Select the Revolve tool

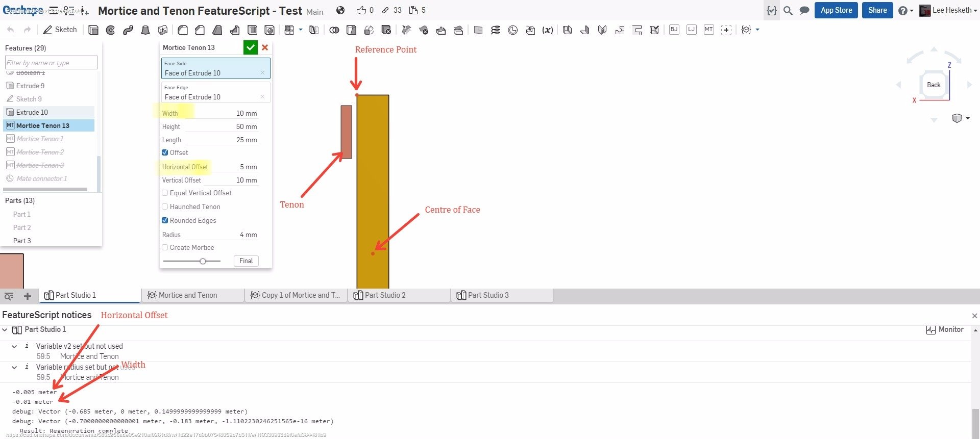[111, 30]
